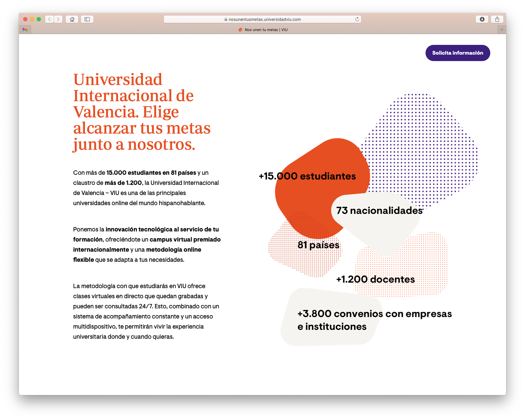Click the "+3.800 convenios con empresas" text
The width and height of the screenshot is (525, 420).
(x=374, y=314)
